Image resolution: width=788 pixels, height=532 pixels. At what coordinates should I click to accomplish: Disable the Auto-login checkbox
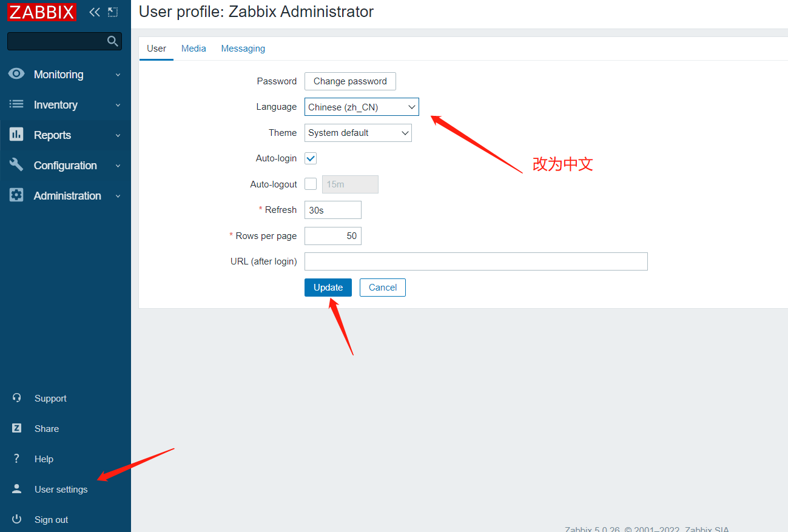pos(310,158)
